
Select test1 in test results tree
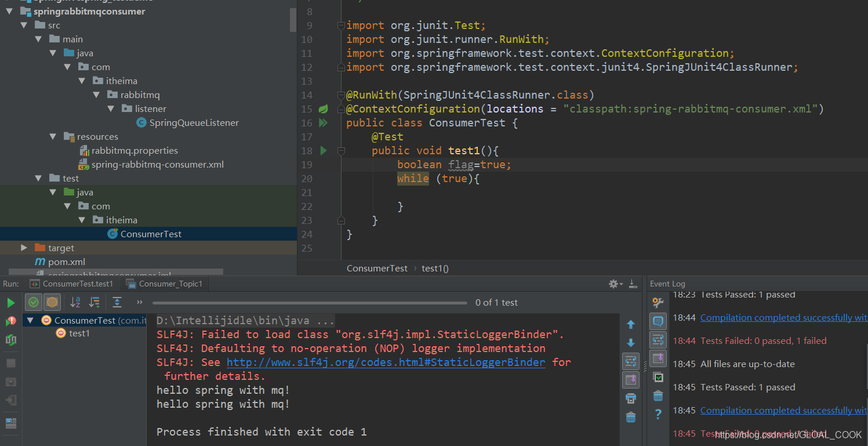pos(73,333)
